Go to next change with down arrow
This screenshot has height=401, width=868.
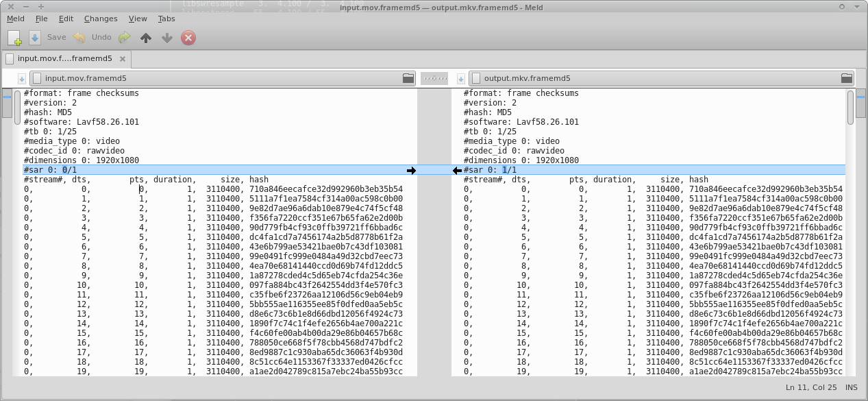tap(166, 38)
